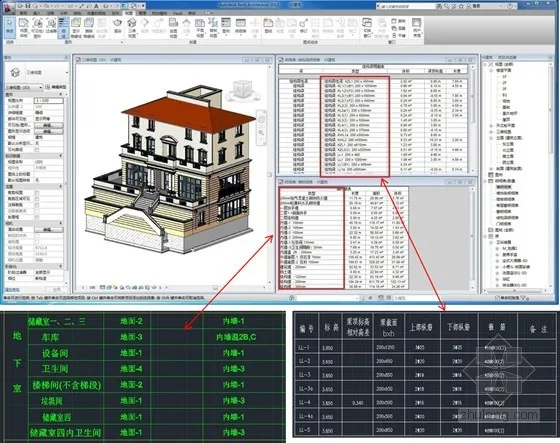Image resolution: width=560 pixels, height=443 pixels.
Task: Collapse the top node in Project Browser
Action: [x=486, y=65]
